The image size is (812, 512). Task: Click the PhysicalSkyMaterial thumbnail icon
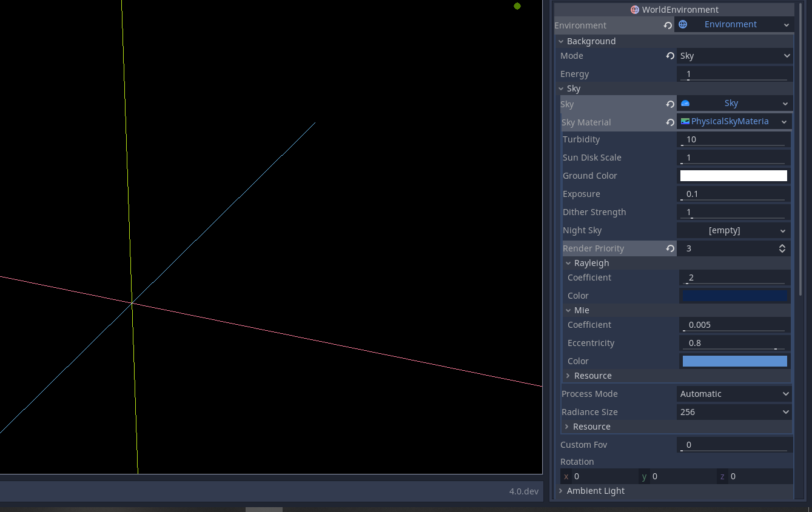click(685, 121)
